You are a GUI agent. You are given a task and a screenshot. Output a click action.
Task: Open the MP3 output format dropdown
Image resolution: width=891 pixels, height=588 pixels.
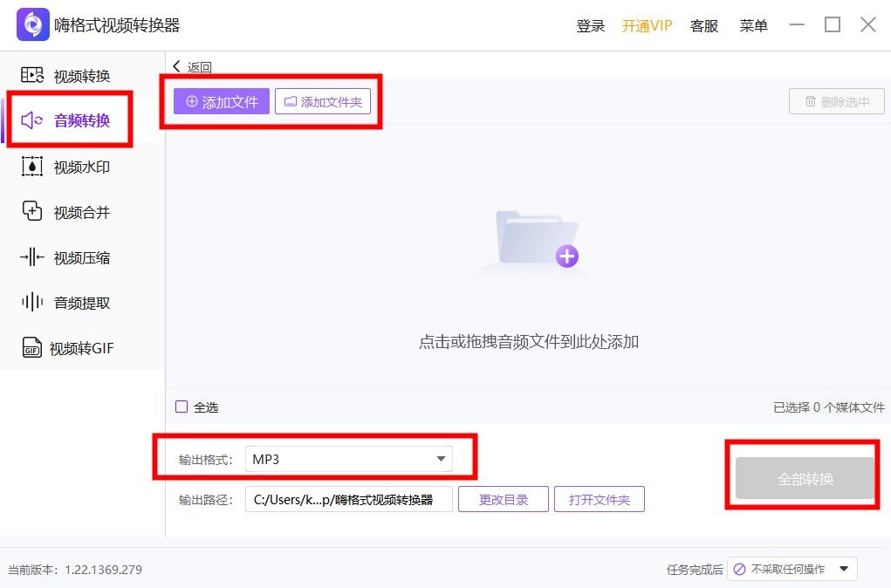coord(349,458)
